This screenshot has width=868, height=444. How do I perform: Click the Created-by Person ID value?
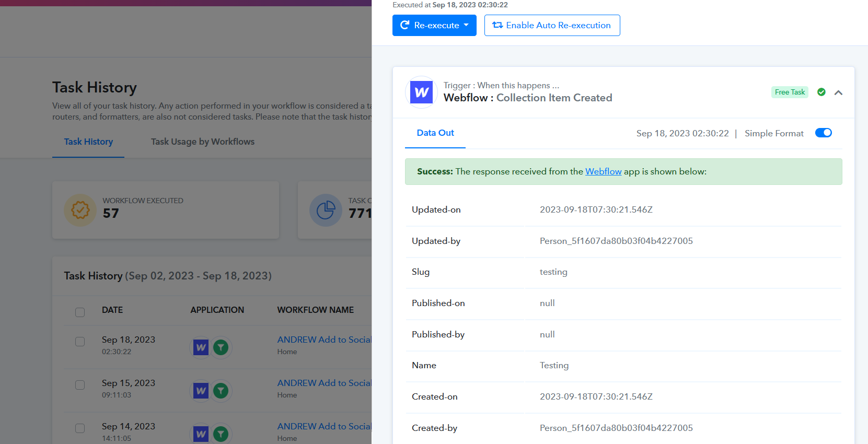[x=616, y=428]
